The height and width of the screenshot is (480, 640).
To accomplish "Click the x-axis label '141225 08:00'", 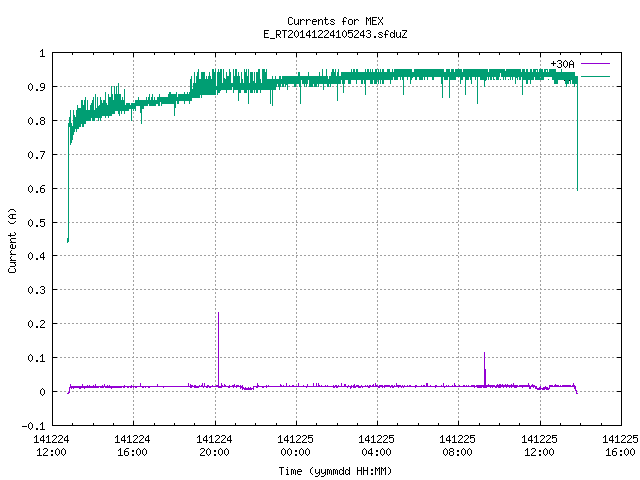I will coord(458,445).
